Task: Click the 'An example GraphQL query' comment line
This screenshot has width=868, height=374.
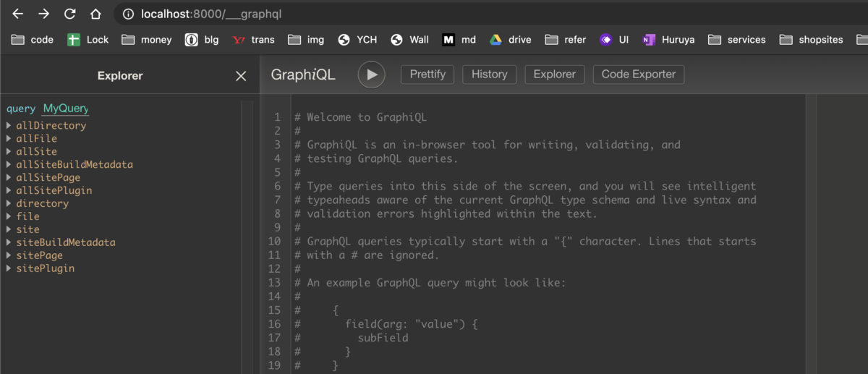Action: pos(430,283)
